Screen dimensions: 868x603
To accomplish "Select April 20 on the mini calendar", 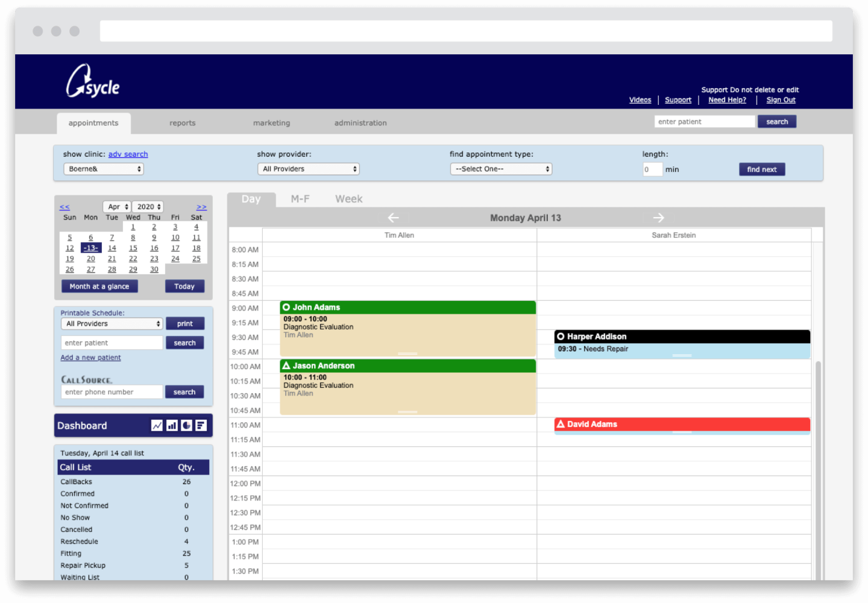I will (x=90, y=258).
